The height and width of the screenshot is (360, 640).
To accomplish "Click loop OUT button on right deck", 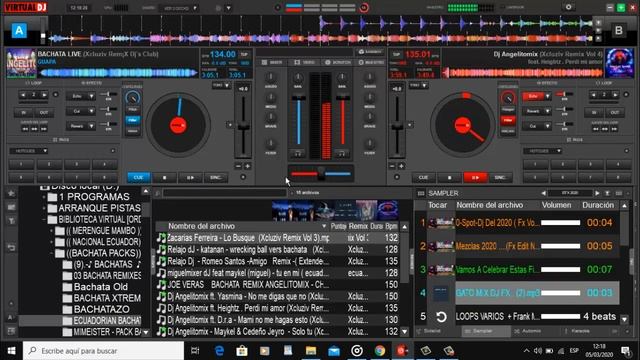I will coord(615,112).
